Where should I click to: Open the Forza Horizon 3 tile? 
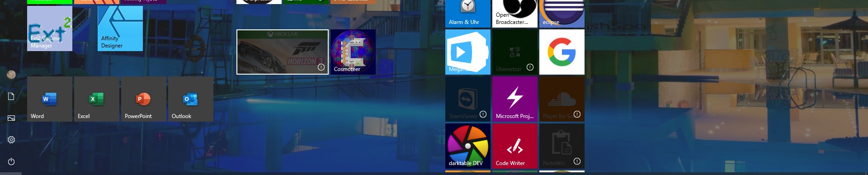(283, 52)
